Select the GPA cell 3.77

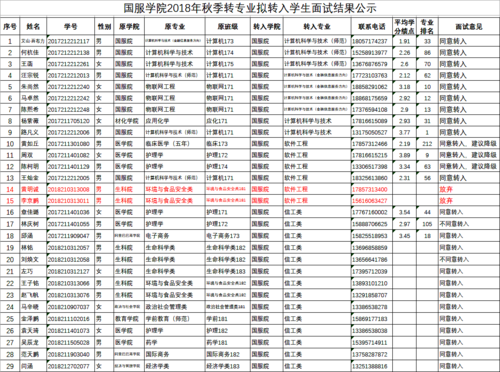(x=404, y=132)
